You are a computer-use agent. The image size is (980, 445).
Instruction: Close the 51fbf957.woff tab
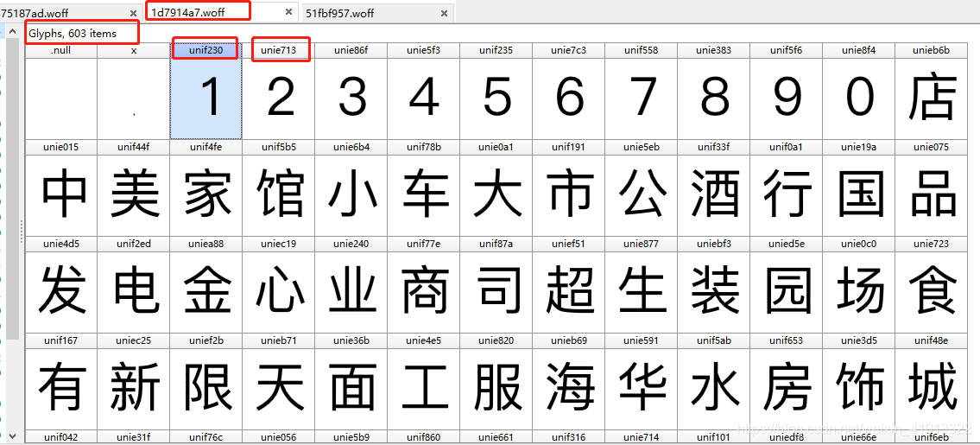(x=444, y=13)
